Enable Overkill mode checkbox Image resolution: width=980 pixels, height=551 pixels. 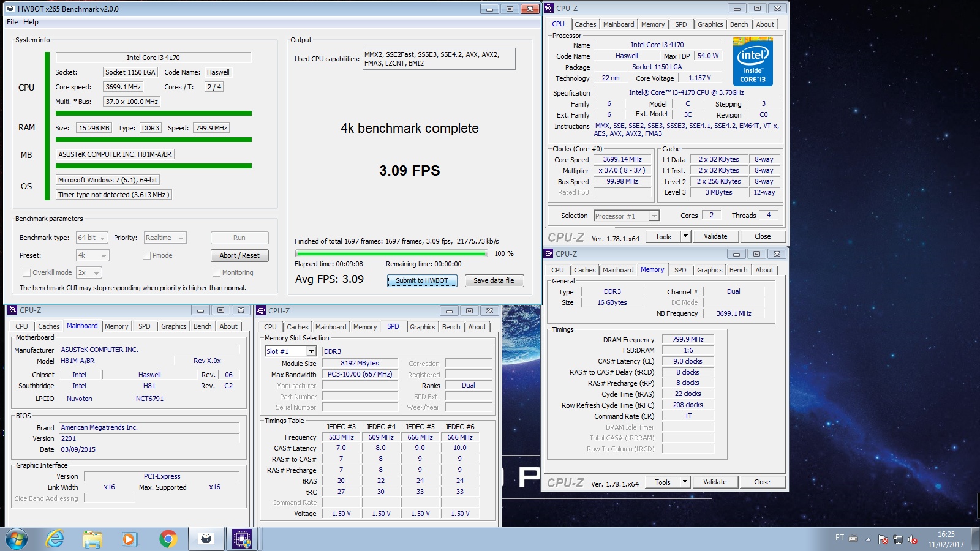[x=26, y=272]
